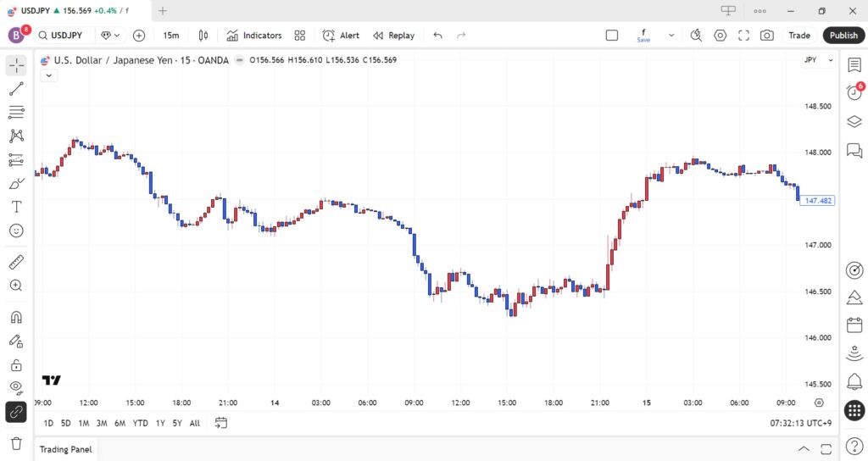The width and height of the screenshot is (868, 461).
Task: Open the JPY currency dropdown
Action: (819, 60)
